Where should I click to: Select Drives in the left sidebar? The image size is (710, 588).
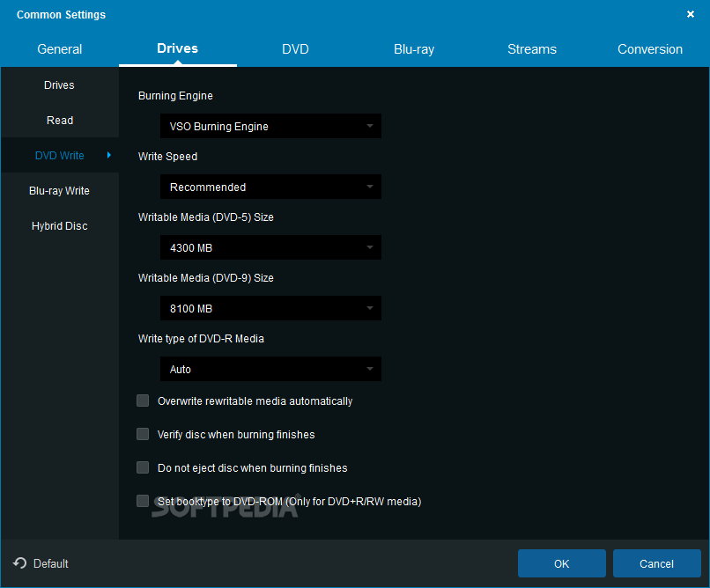click(59, 85)
